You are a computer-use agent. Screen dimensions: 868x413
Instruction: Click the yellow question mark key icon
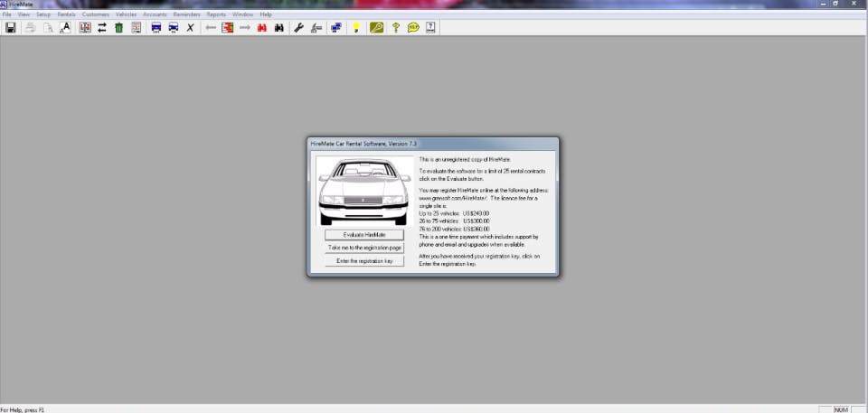[396, 28]
